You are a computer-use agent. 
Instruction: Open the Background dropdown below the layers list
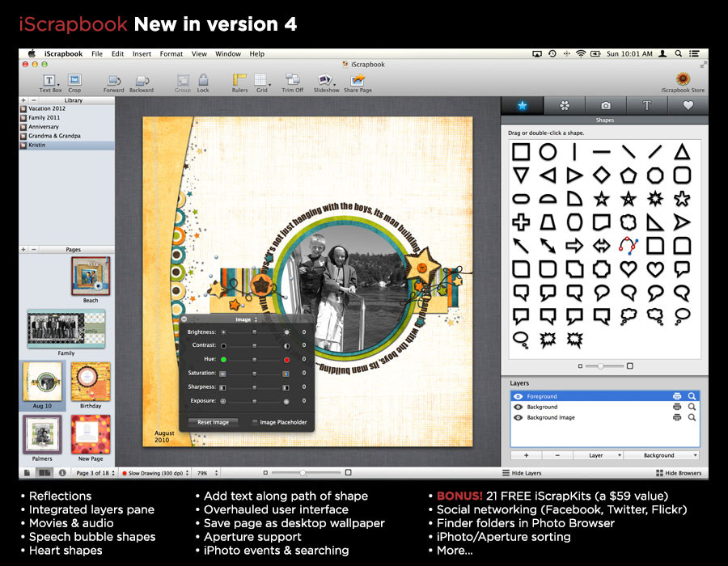661,455
